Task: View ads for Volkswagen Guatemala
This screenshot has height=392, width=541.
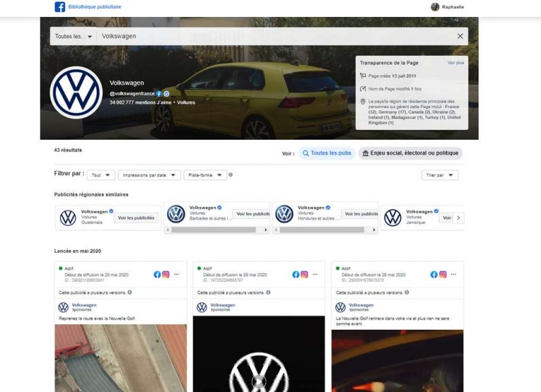Action: [x=137, y=218]
